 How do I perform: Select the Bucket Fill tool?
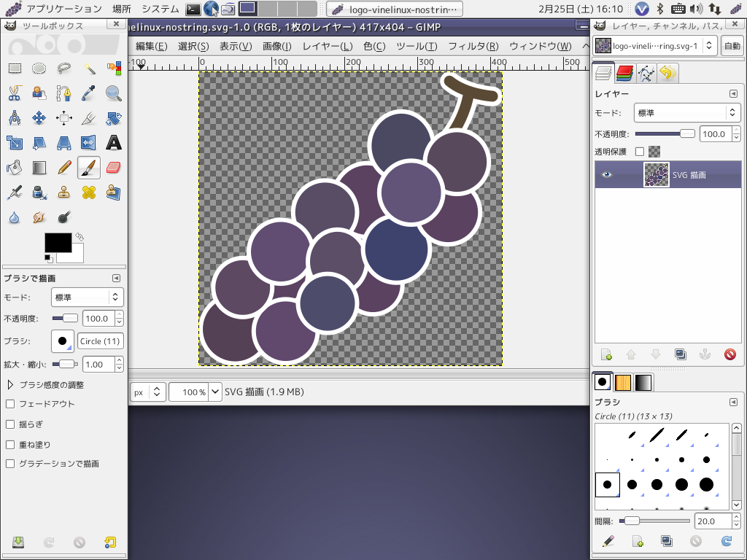[15, 168]
